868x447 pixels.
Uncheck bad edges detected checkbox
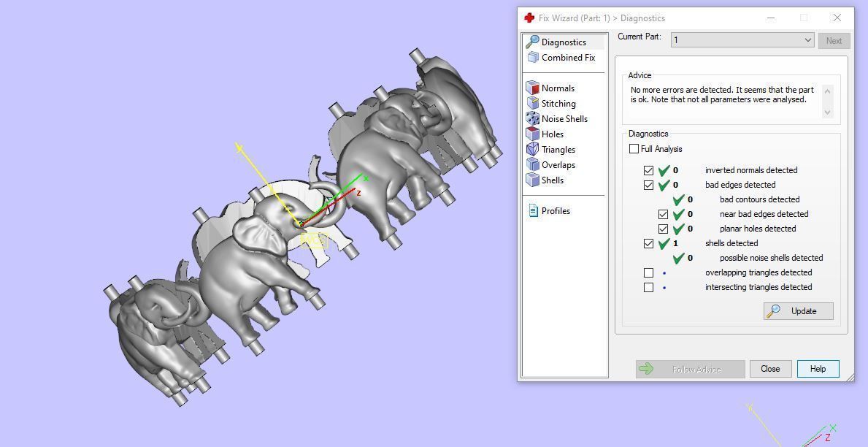pyautogui.click(x=649, y=185)
